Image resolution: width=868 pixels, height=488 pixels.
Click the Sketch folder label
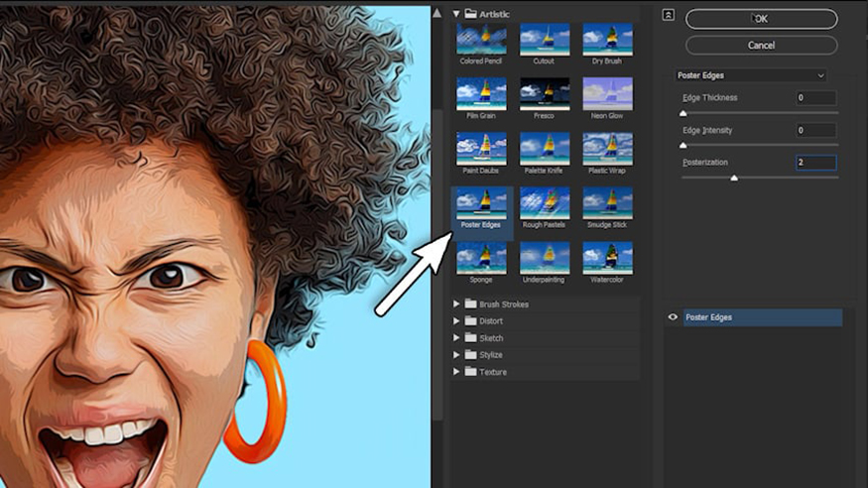[491, 338]
